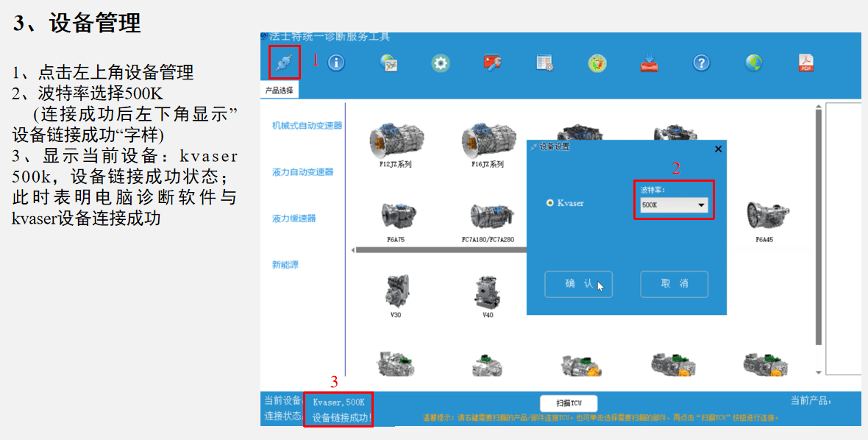Open the 波特率 500K dropdown
This screenshot has height=440, width=868.
(674, 205)
